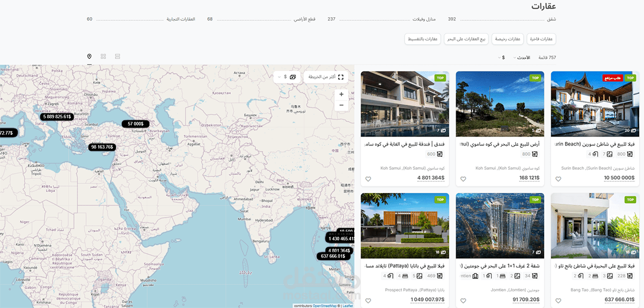The height and width of the screenshot is (308, 644).
Task: Open the Pattaya villa photo
Action: pos(405,225)
